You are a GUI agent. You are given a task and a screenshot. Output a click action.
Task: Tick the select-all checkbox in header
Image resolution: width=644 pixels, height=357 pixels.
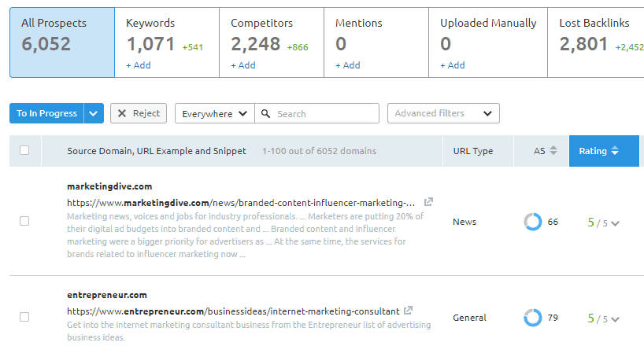(24, 150)
